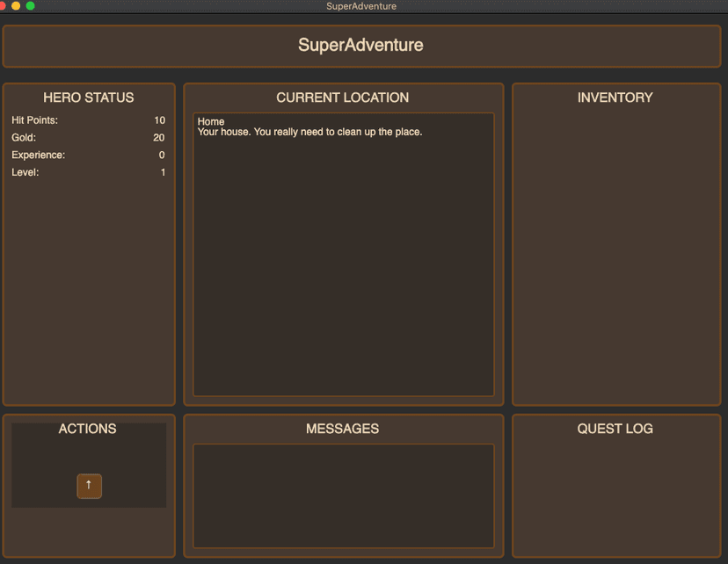Close the SuperAdventure window with red button
The image size is (728, 564).
3,6
